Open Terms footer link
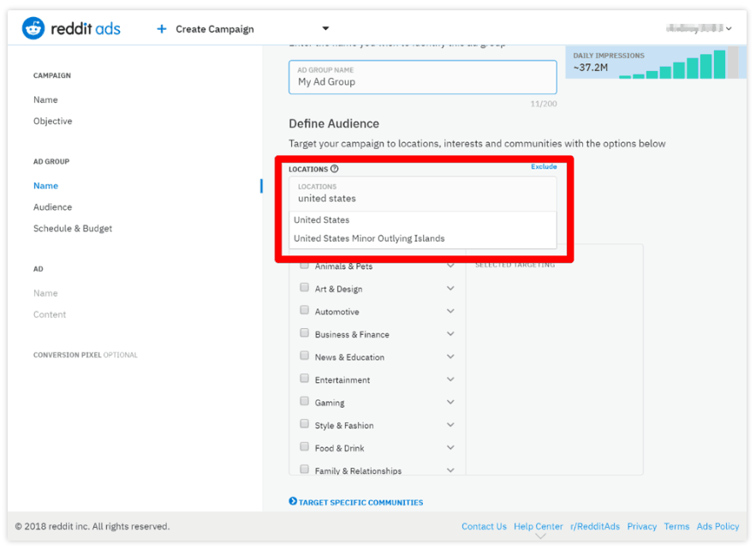The image size is (756, 556). point(676,527)
